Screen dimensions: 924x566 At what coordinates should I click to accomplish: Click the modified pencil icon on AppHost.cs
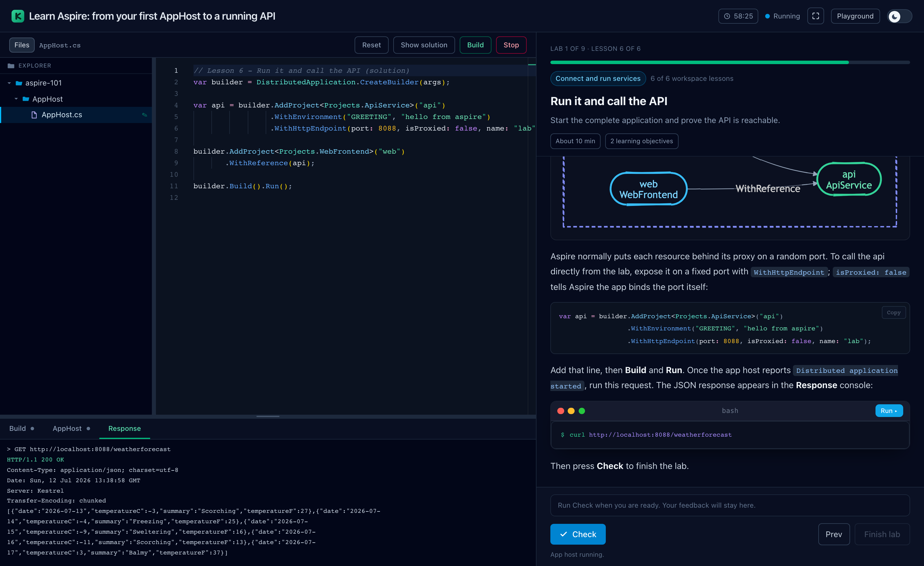click(x=144, y=115)
